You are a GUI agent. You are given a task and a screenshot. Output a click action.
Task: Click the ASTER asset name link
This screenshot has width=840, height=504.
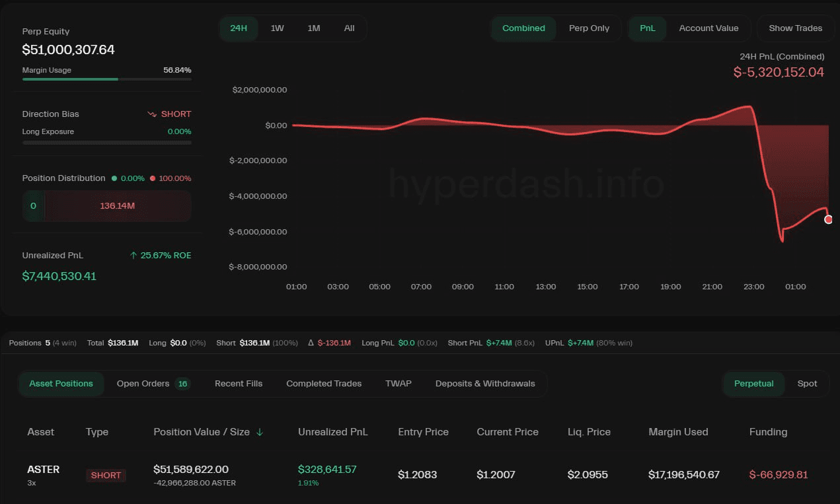(x=44, y=470)
